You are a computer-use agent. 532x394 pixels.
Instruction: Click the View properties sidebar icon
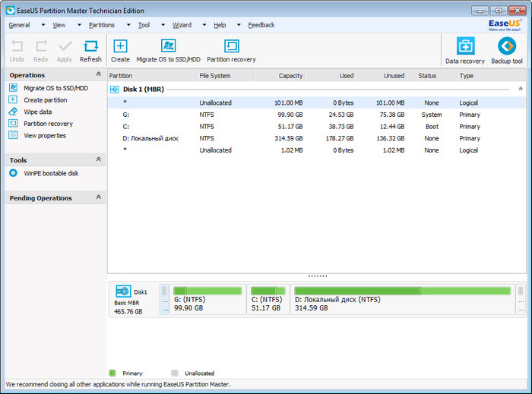point(13,135)
